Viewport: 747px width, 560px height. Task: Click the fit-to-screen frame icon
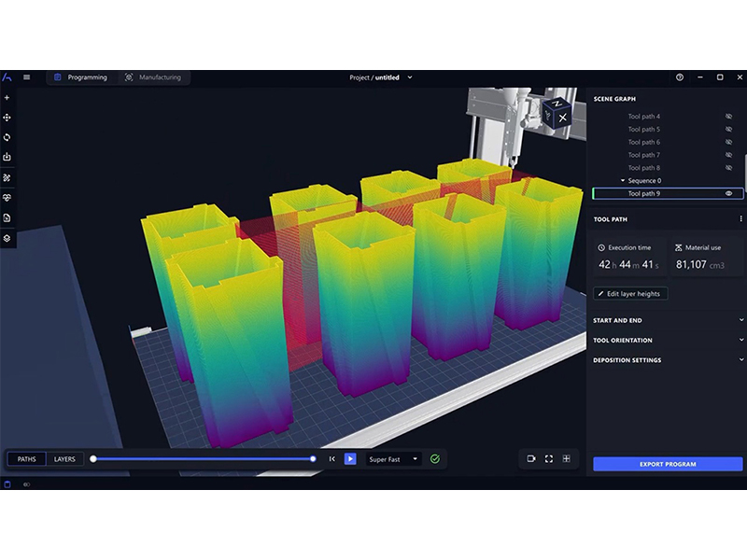[x=549, y=458]
